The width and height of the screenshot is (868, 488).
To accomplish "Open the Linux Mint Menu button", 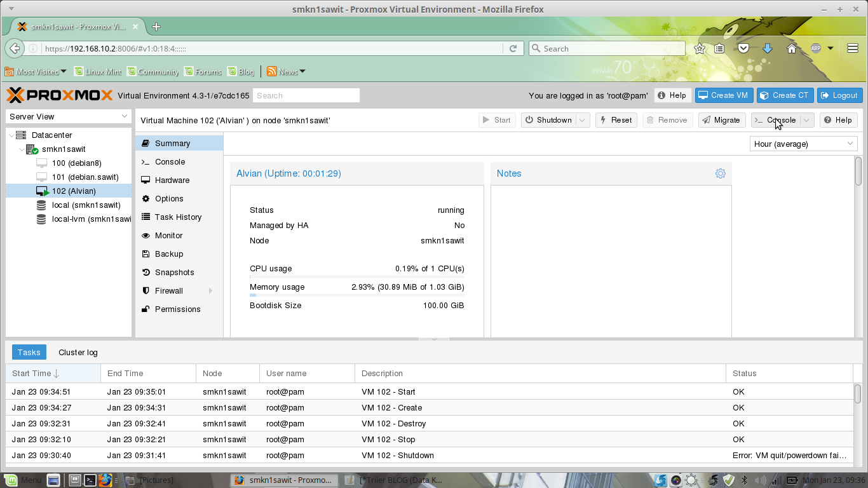I will click(23, 480).
